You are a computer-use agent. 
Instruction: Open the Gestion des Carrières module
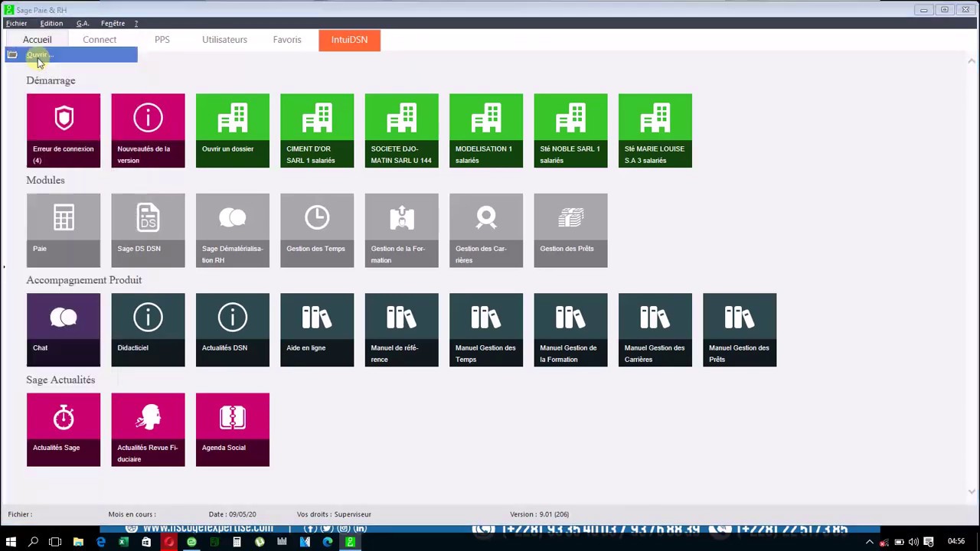[486, 230]
